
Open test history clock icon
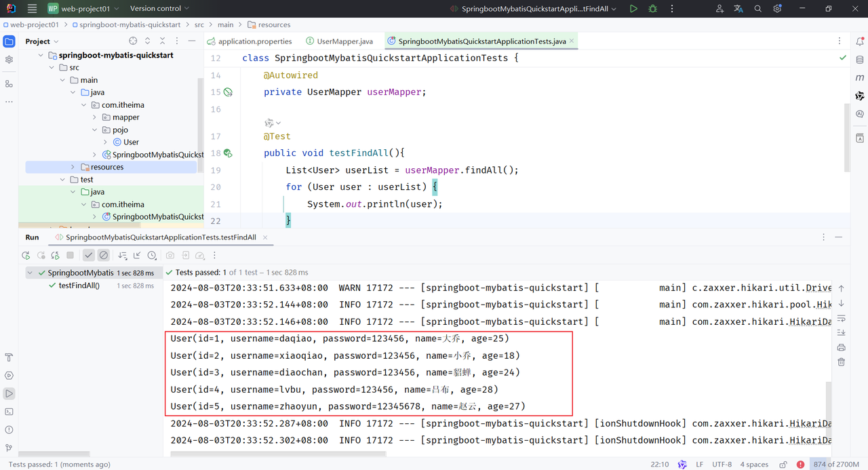tap(152, 256)
